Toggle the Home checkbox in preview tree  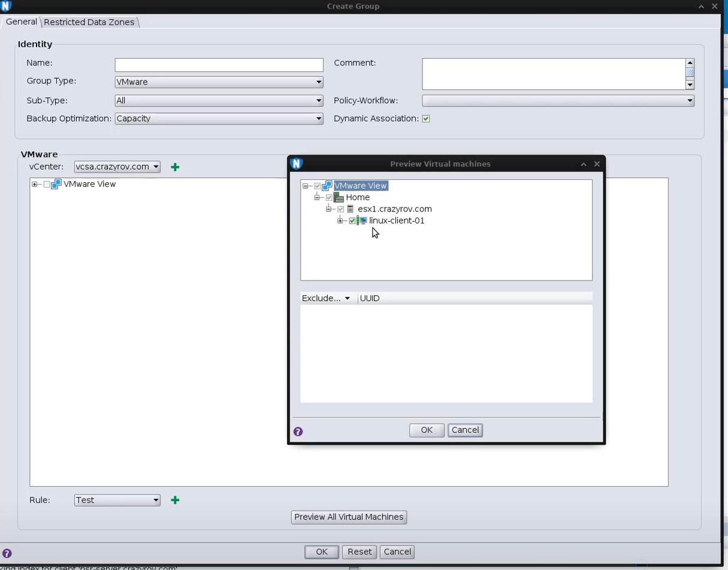329,197
